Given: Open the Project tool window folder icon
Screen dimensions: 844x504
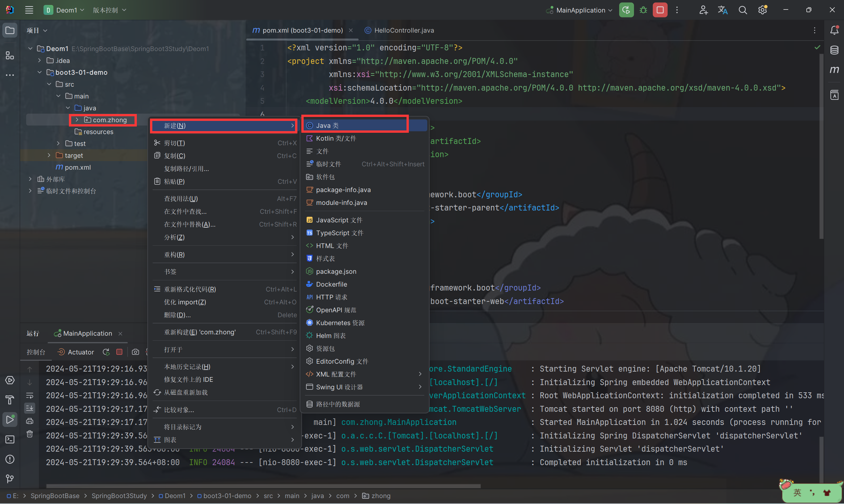Looking at the screenshot, I should (10, 31).
